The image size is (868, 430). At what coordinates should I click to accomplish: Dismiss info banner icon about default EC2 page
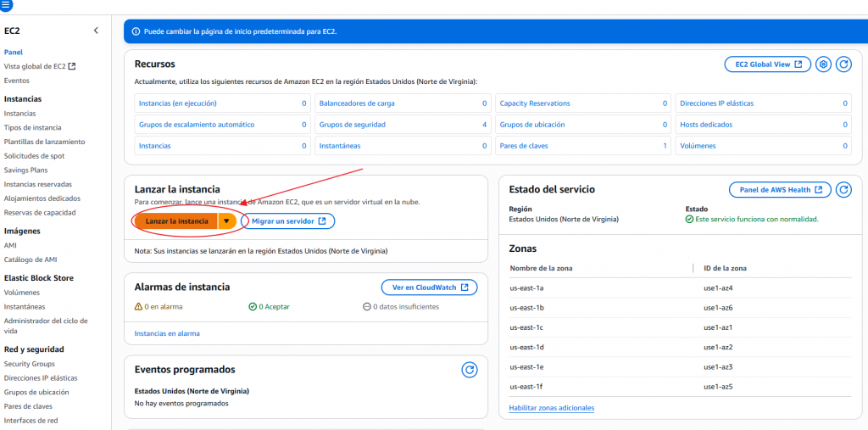tap(136, 31)
